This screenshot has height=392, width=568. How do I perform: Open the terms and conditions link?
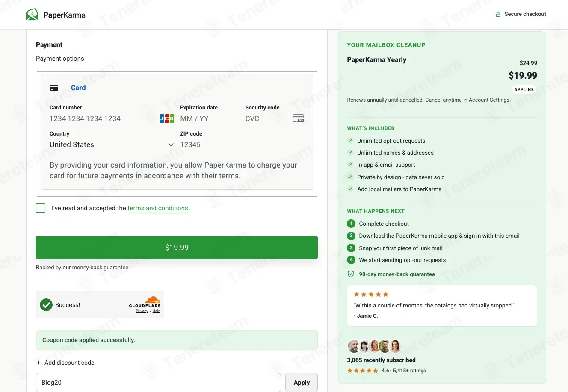click(x=158, y=208)
